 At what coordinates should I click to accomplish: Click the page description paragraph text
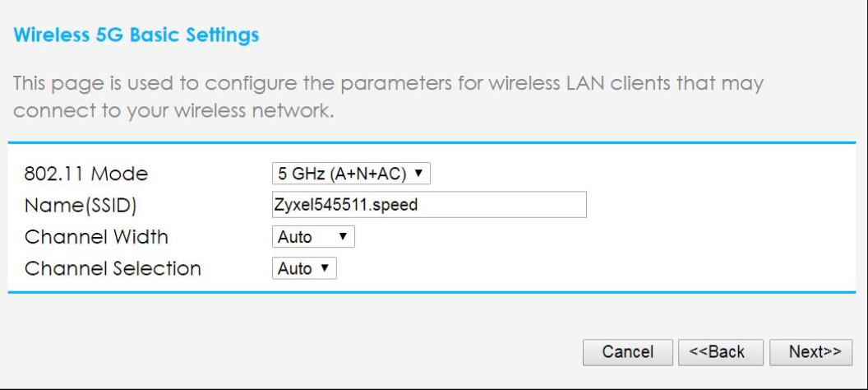[386, 97]
